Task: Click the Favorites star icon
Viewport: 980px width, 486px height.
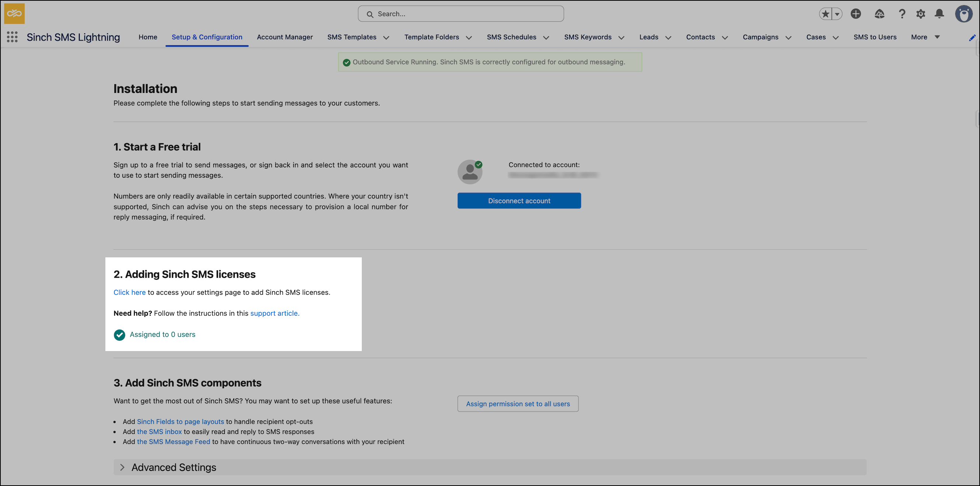Action: [825, 14]
